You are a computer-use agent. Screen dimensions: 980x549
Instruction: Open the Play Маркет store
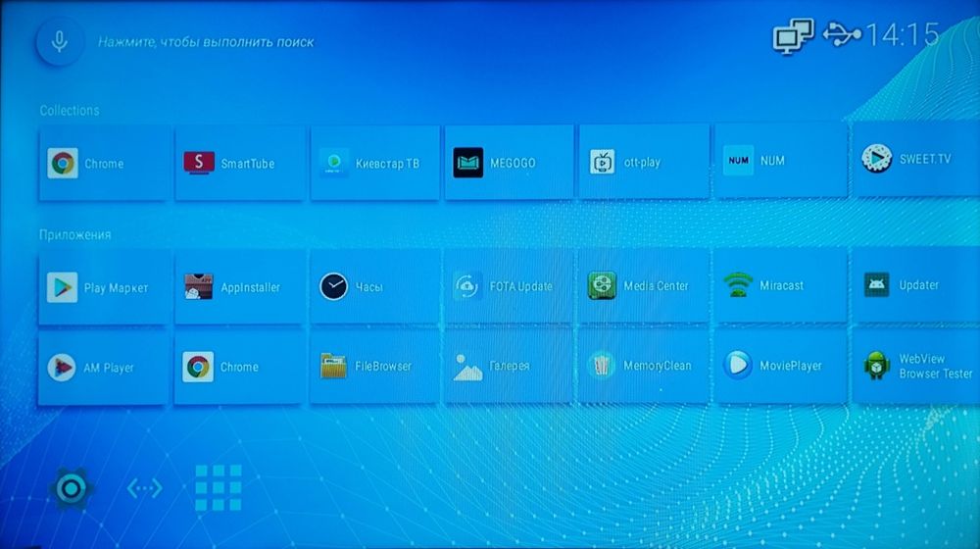pyautogui.click(x=103, y=287)
